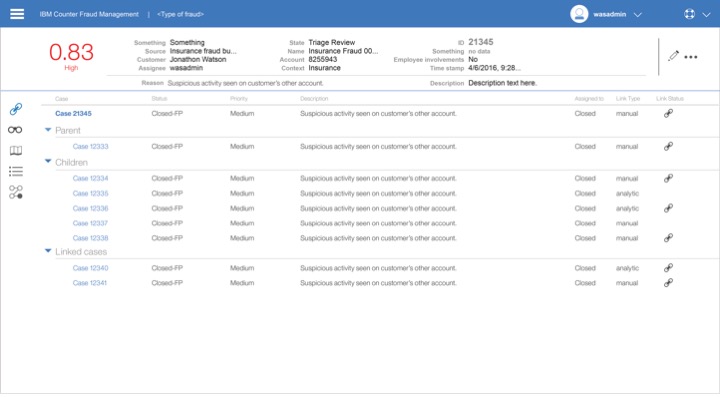Image resolution: width=720 pixels, height=397 pixels.
Task: Click the link status icon for Case 12340
Action: click(669, 268)
